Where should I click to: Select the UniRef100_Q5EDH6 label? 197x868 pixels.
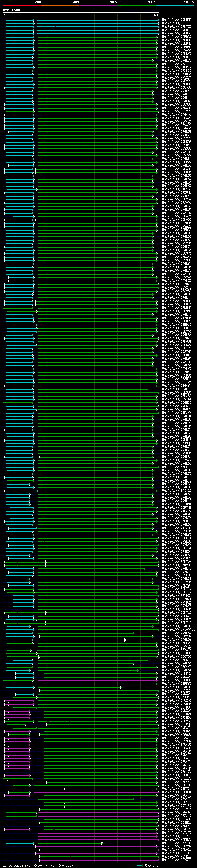tap(177, 40)
